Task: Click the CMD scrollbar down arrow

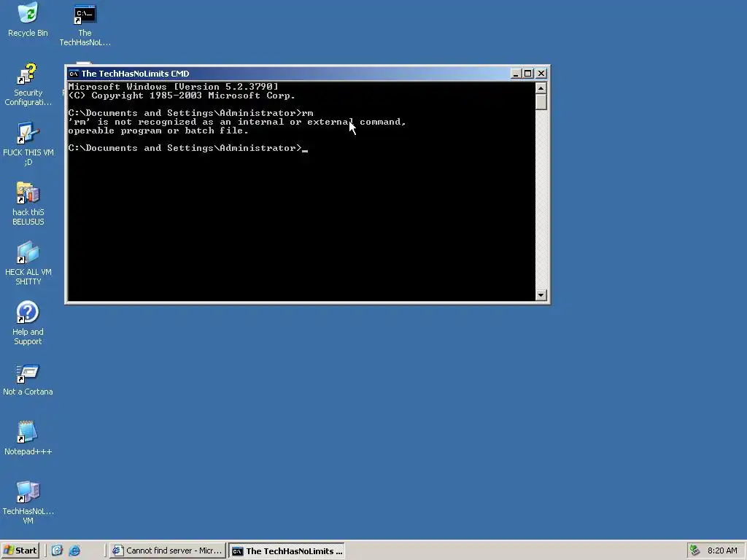Action: click(x=541, y=295)
